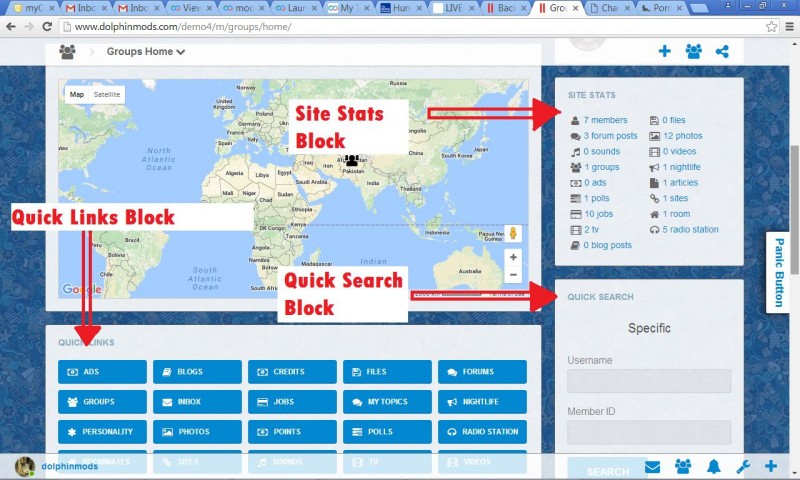Click the INBOX quick link button
The image size is (800, 480).
pos(197,402)
